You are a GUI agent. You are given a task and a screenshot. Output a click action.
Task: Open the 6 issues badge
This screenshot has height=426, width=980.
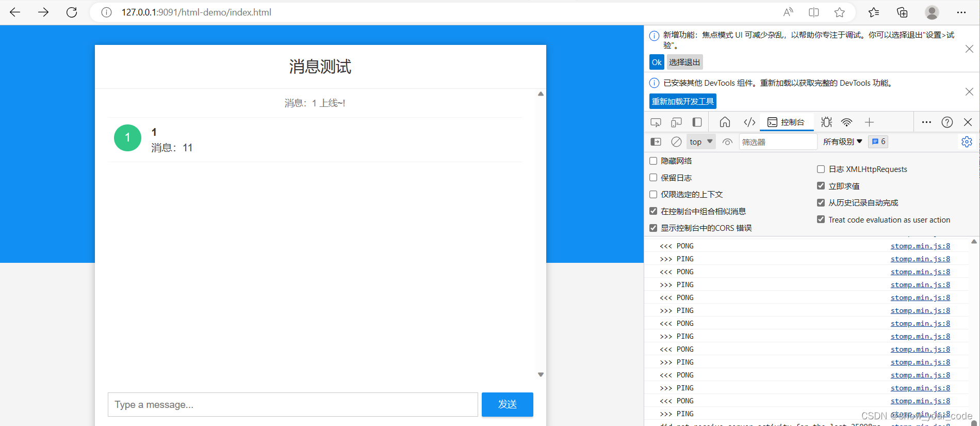pyautogui.click(x=878, y=141)
